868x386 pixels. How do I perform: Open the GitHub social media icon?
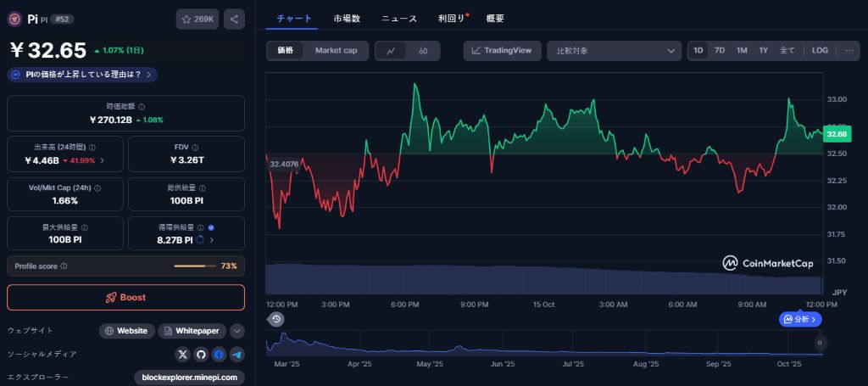pos(201,355)
